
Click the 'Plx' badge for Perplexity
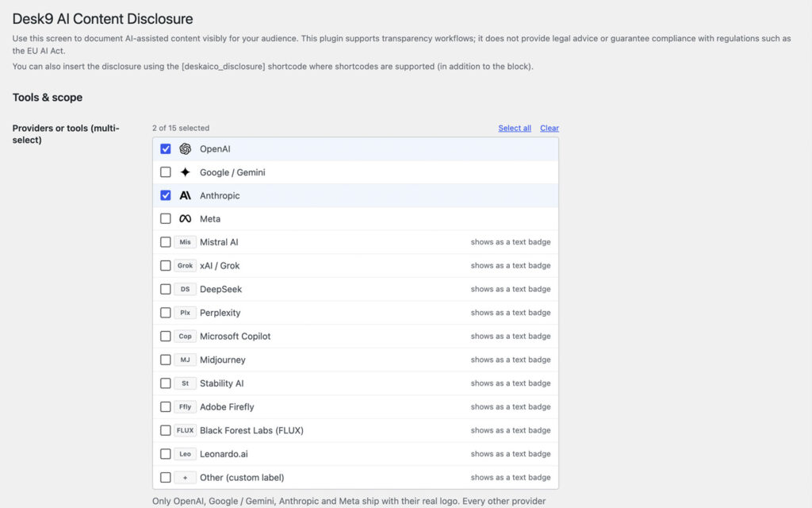click(x=185, y=313)
